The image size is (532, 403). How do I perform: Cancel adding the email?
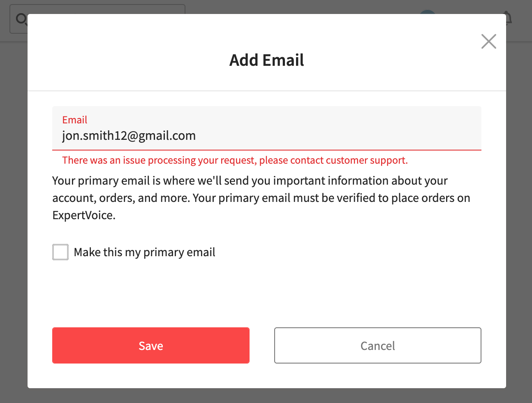click(x=378, y=345)
